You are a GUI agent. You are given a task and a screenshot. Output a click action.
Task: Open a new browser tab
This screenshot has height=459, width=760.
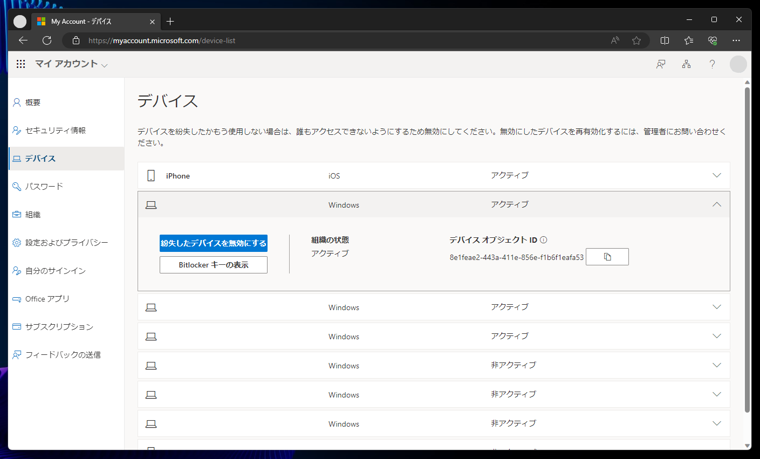(x=170, y=21)
